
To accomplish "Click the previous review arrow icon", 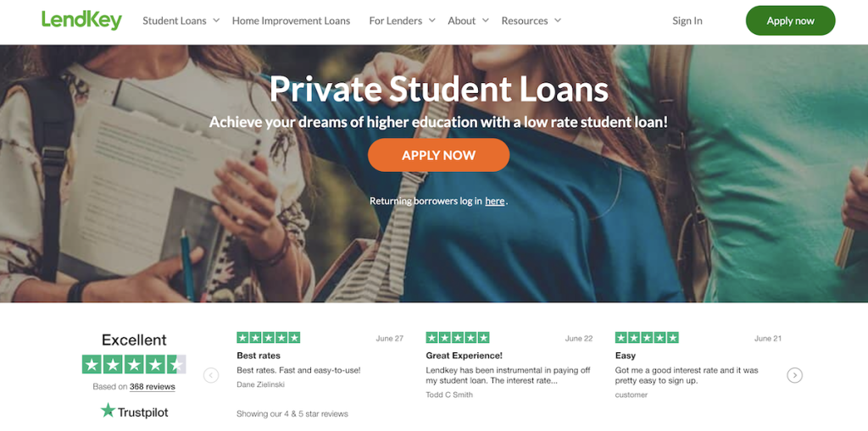I will coord(211,375).
